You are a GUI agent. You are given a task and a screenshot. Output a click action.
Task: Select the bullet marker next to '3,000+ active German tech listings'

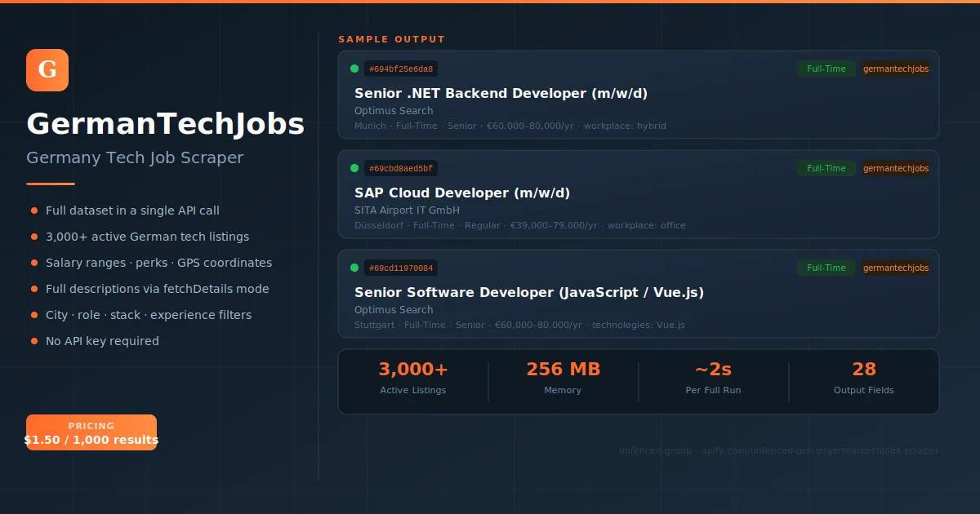[x=33, y=237]
